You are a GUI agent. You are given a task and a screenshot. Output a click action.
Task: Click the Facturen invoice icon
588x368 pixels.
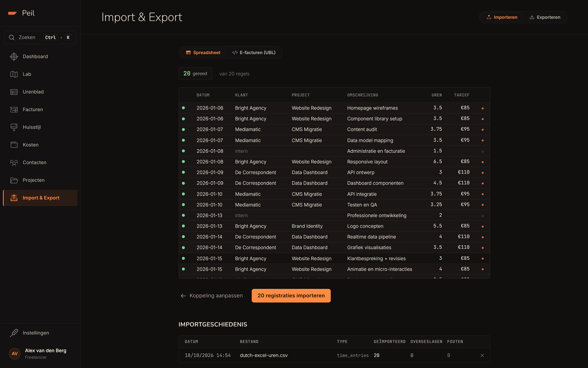[x=14, y=109]
